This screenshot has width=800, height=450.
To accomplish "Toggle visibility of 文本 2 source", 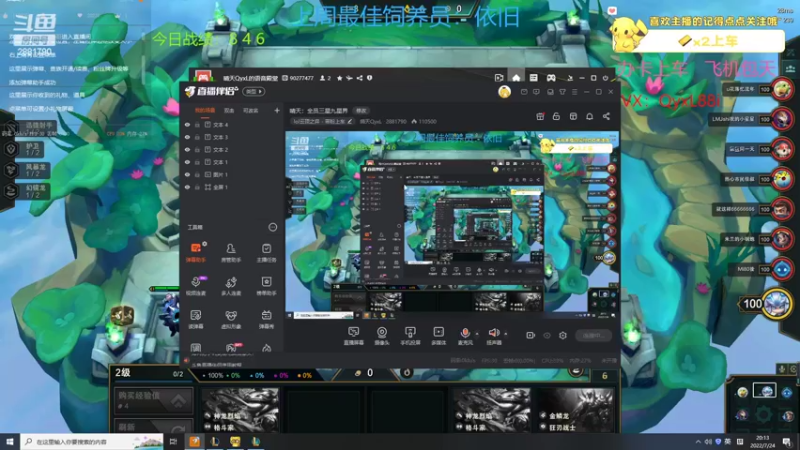I will point(187,149).
